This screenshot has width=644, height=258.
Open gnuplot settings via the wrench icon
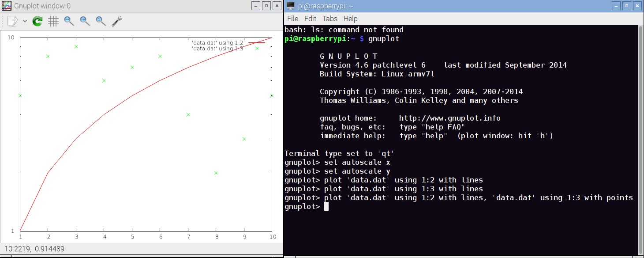coord(116,21)
